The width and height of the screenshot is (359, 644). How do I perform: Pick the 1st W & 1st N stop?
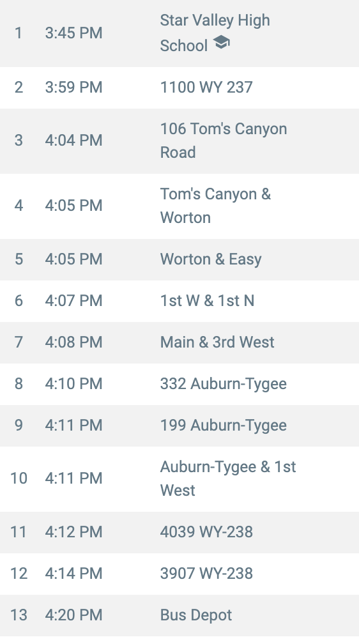(x=179, y=301)
